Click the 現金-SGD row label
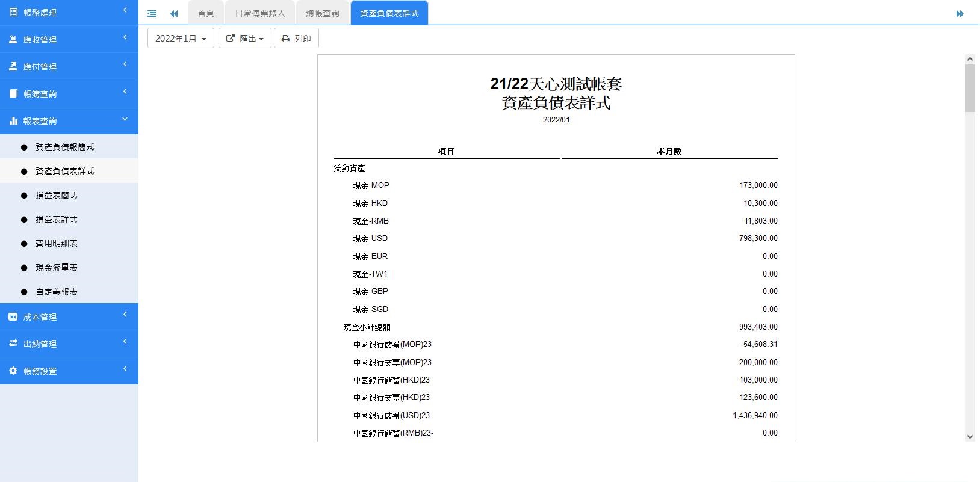Image resolution: width=980 pixels, height=482 pixels. (x=370, y=310)
